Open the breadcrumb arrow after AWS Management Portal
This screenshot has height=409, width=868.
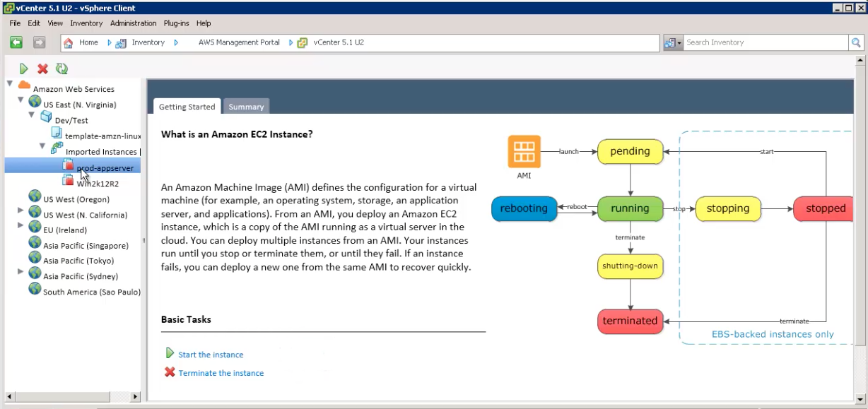(291, 42)
